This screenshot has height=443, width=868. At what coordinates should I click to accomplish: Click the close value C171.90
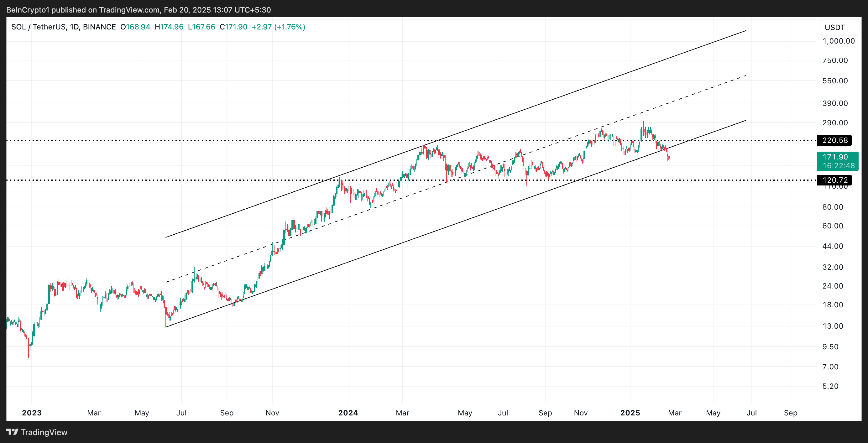coord(233,27)
